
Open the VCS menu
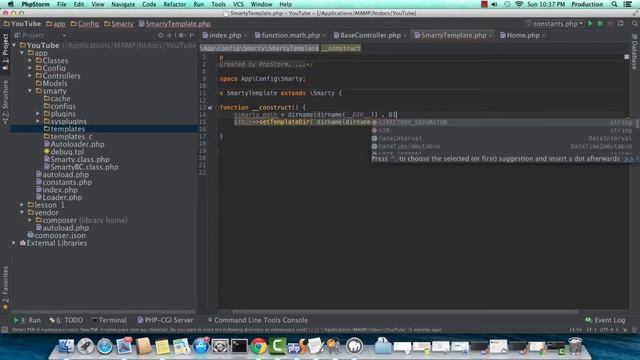pyautogui.click(x=238, y=4)
